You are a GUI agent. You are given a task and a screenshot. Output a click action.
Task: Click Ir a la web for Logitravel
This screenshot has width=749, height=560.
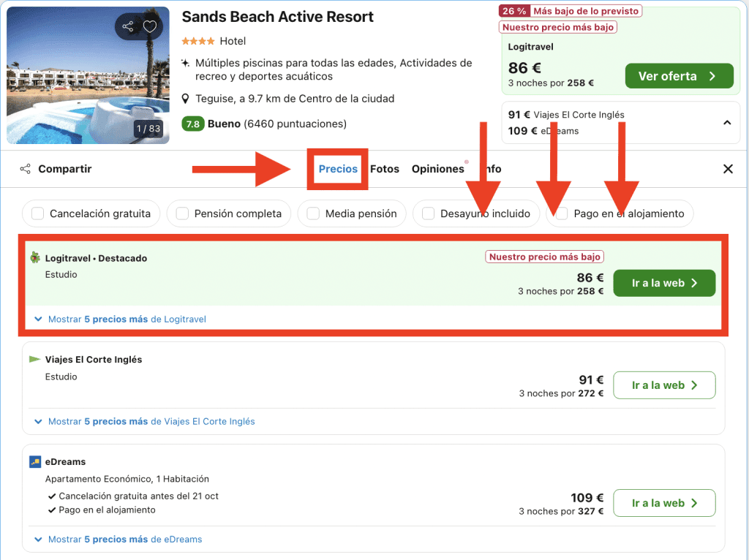[x=664, y=283]
